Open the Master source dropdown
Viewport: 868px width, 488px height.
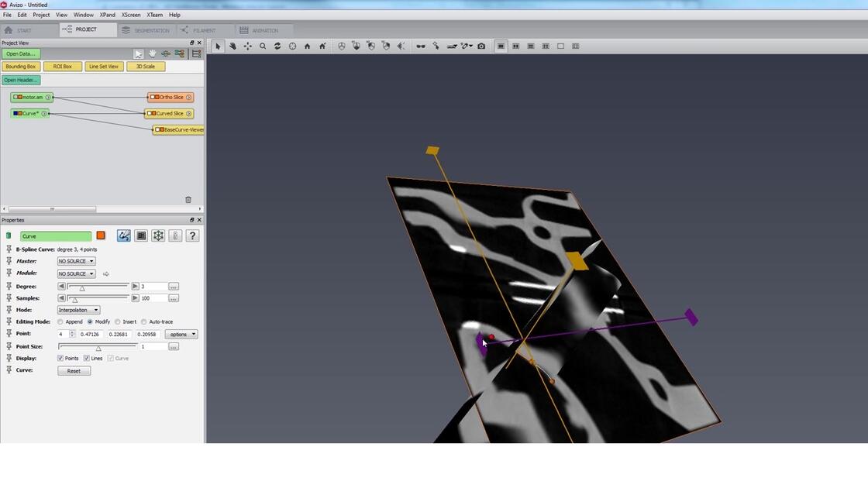click(x=77, y=261)
